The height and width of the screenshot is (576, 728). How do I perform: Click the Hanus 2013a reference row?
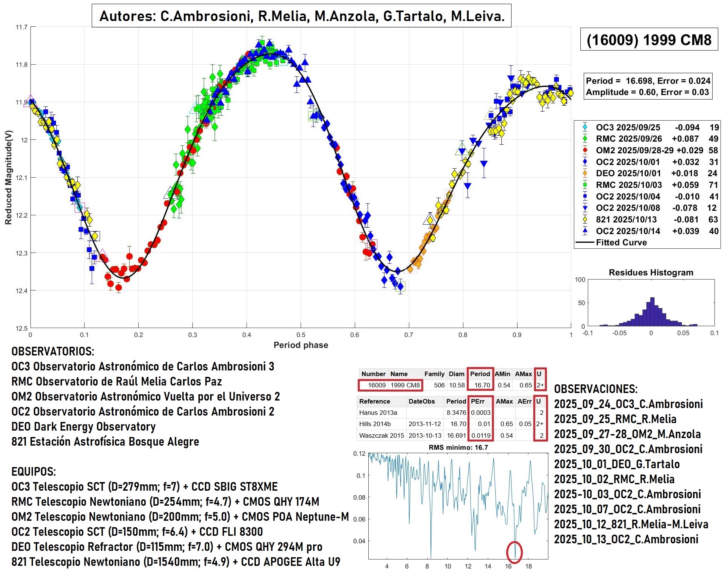[378, 413]
